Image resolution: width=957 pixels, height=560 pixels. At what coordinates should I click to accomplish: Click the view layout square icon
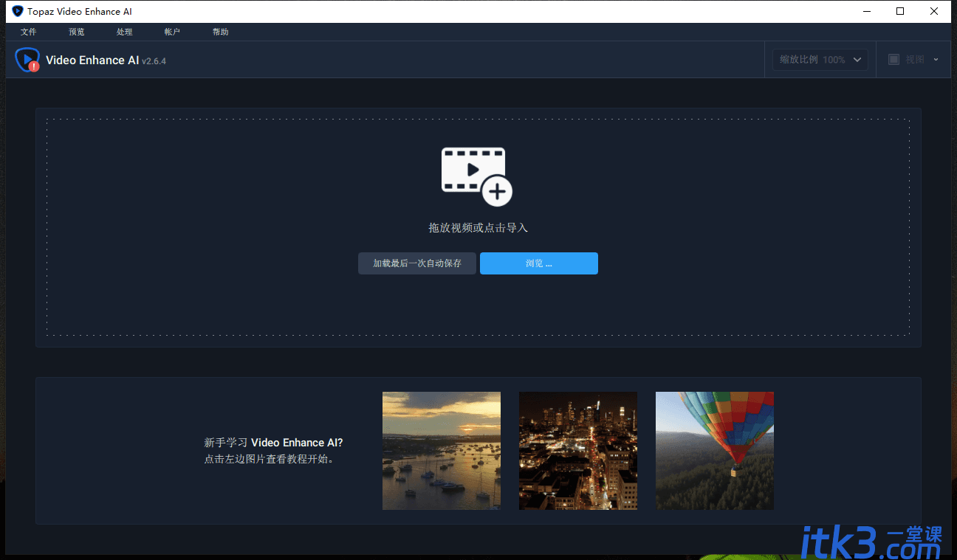893,60
